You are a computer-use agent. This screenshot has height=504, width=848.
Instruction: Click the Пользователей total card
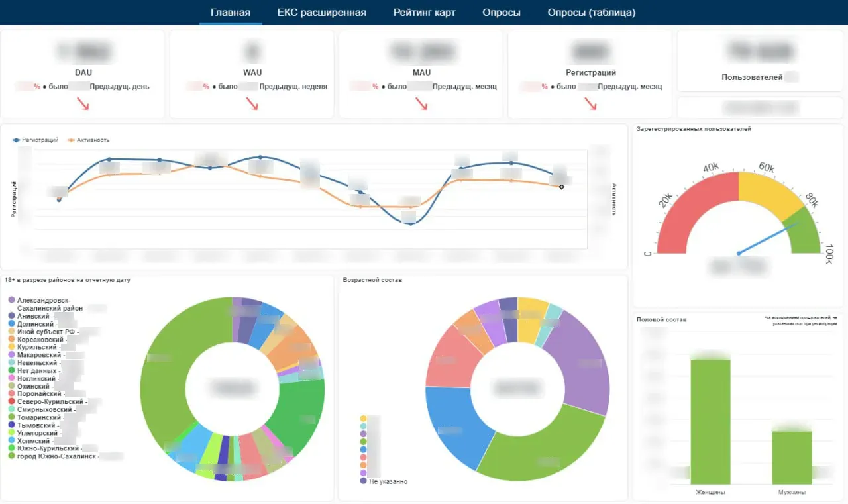pos(760,61)
